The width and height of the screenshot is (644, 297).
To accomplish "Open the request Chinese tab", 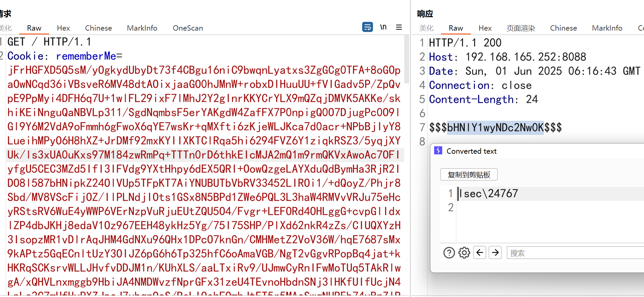I will click(x=98, y=28).
